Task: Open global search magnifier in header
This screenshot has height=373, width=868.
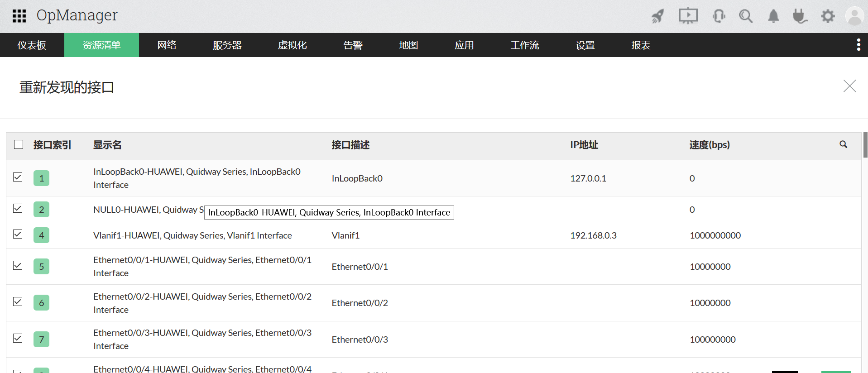Action: pos(746,16)
